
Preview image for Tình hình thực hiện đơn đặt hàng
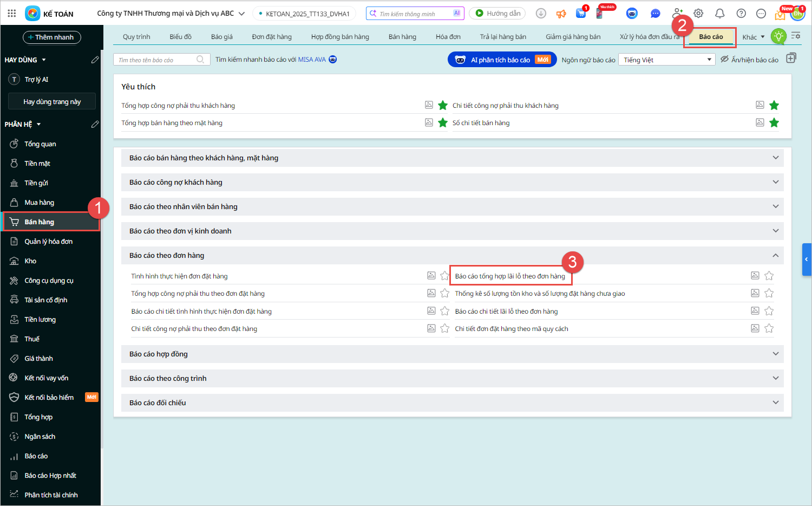click(431, 276)
